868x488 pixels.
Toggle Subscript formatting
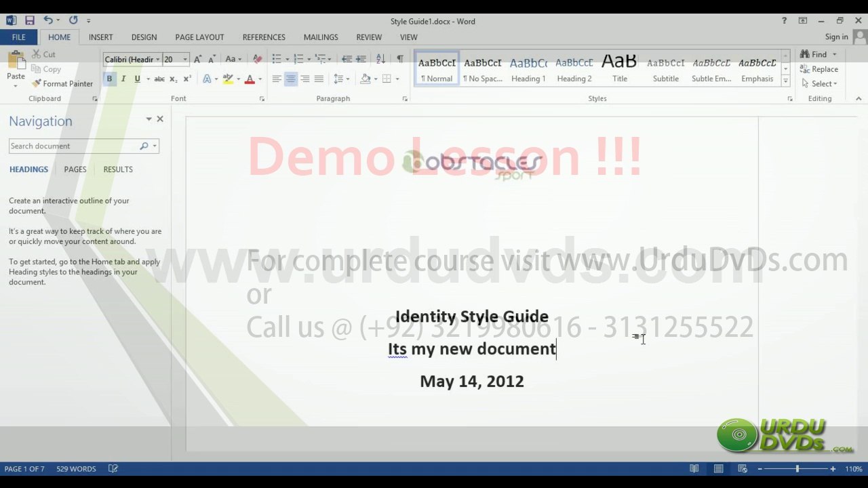point(173,79)
